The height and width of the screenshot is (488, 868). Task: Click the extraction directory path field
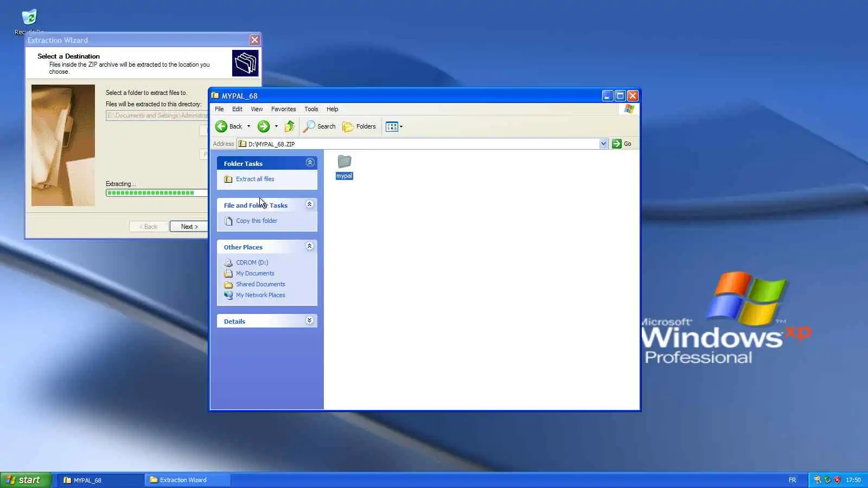click(157, 115)
